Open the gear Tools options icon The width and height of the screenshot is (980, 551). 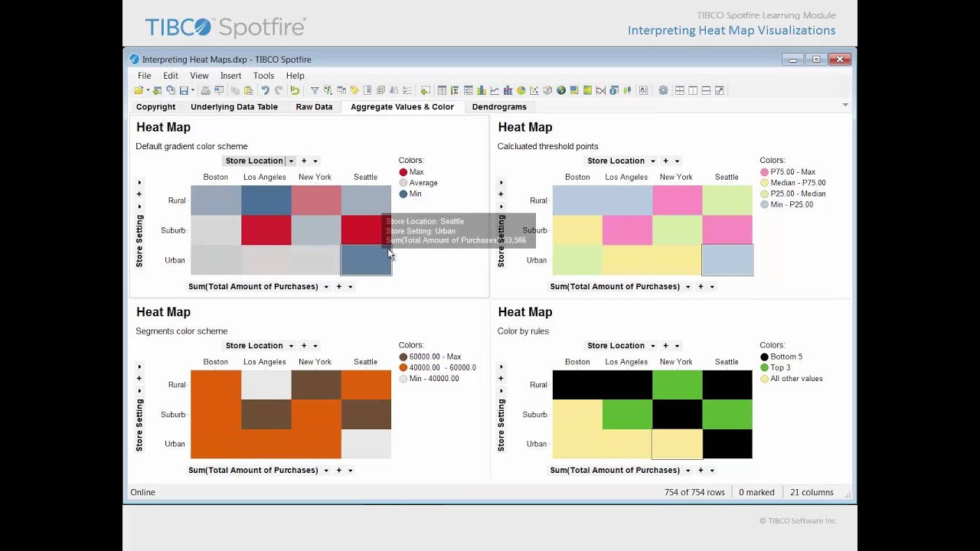coord(663,90)
